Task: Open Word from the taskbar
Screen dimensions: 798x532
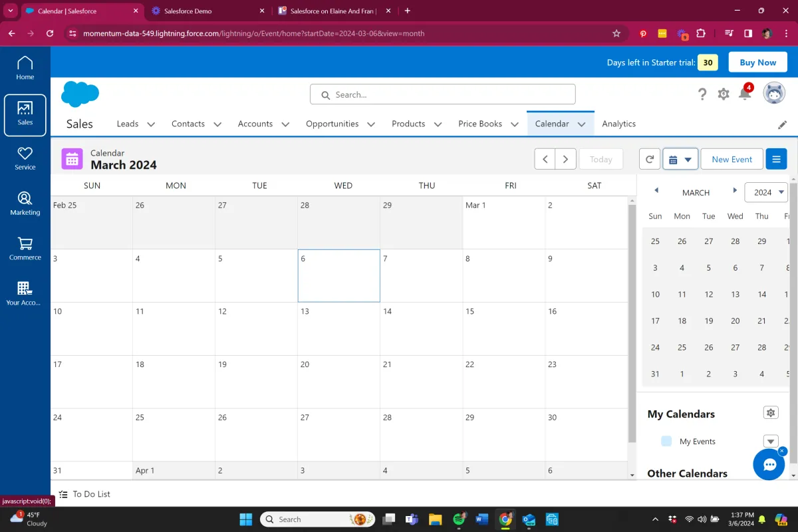Action: [482, 519]
